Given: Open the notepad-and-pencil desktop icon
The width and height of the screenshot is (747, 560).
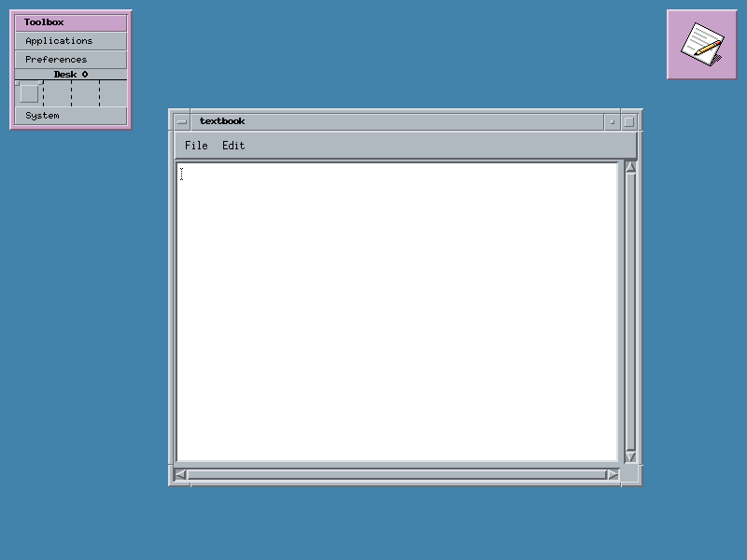Looking at the screenshot, I should (x=701, y=44).
